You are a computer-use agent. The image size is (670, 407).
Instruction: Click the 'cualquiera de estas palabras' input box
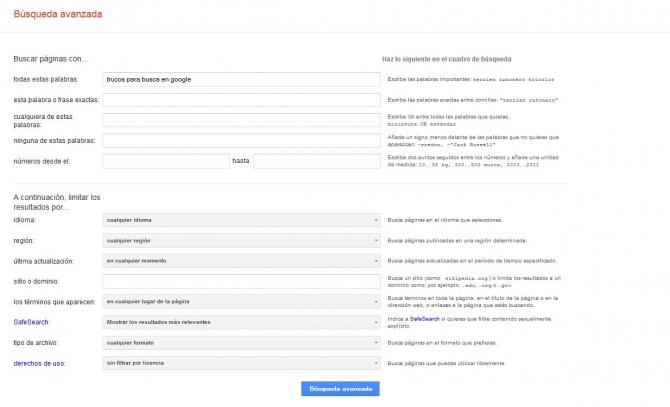pos(241,121)
